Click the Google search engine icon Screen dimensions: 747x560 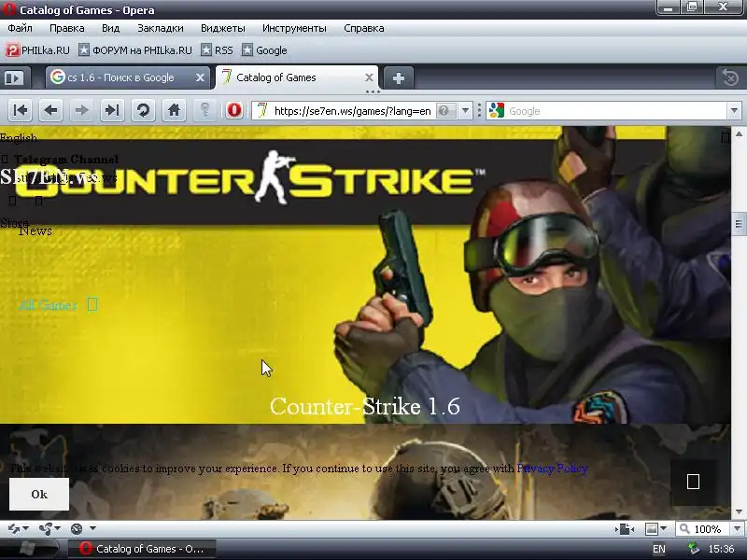click(497, 110)
